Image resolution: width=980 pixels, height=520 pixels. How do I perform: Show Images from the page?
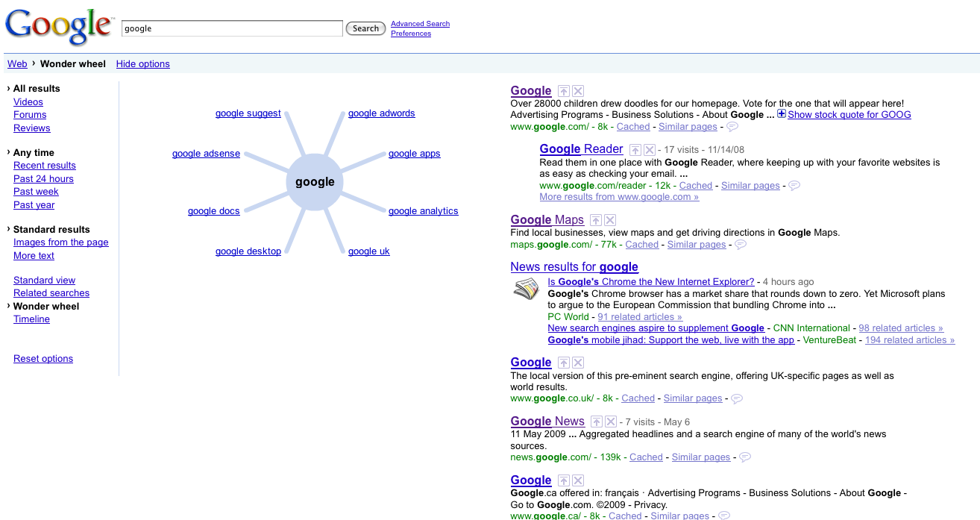click(x=61, y=242)
